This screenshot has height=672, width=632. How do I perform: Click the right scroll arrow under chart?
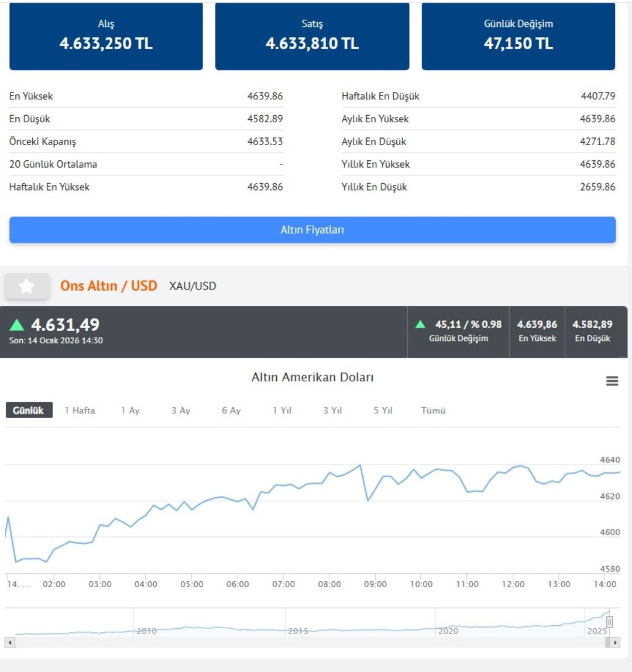[614, 642]
